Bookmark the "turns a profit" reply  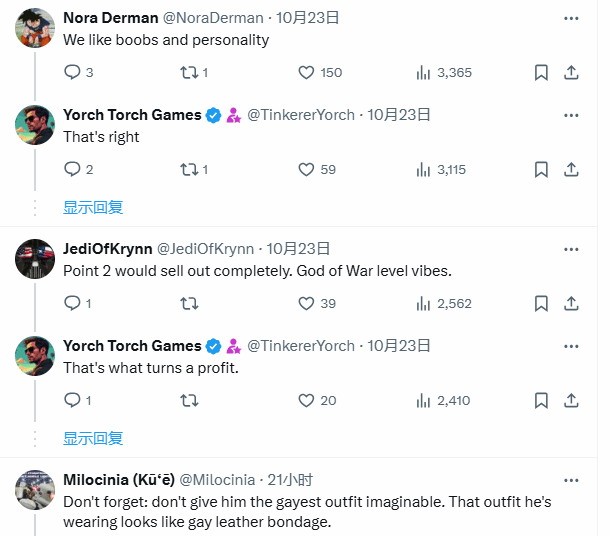(x=541, y=400)
